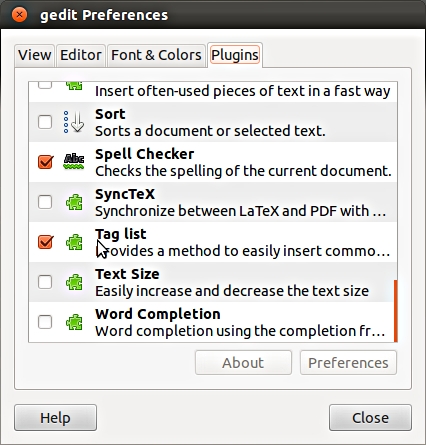The width and height of the screenshot is (426, 445).
Task: Enable the Sort plugin checkbox
Action: coord(45,122)
